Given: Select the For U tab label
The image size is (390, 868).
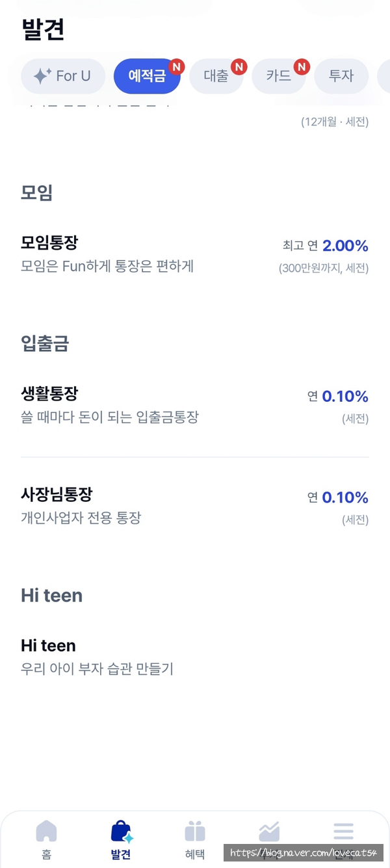Looking at the screenshot, I should coord(73,76).
